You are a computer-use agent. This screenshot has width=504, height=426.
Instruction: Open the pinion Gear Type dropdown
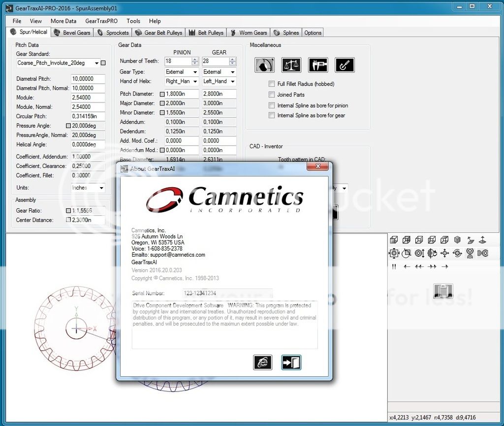pos(195,72)
